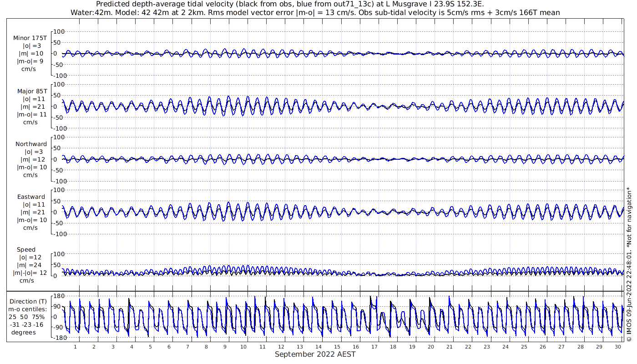Click x-axis date tick '24'
This screenshot has height=364, width=637.
[505, 347]
